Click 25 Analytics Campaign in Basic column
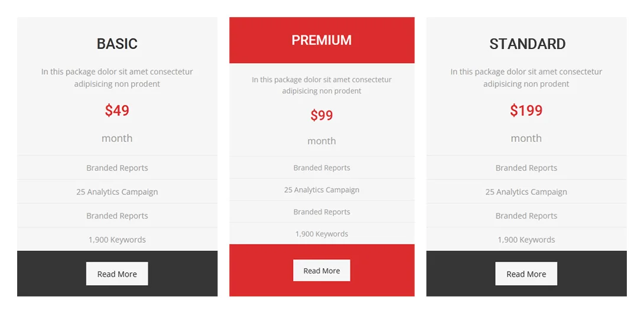 (117, 192)
